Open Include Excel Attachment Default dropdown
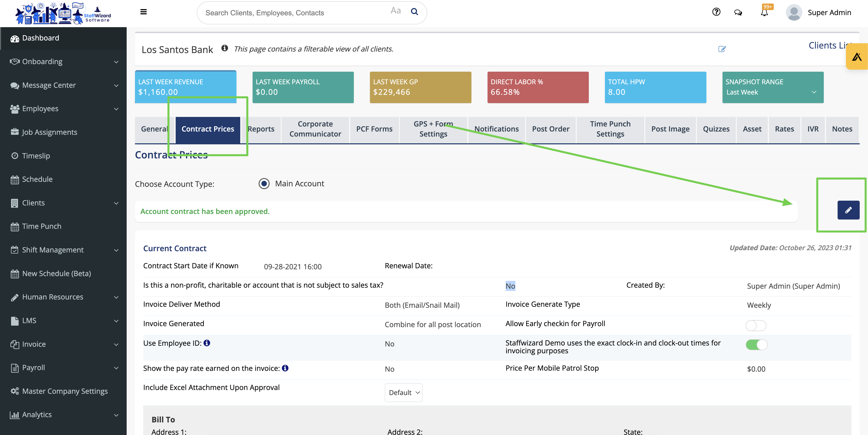Image resolution: width=868 pixels, height=435 pixels. coord(403,393)
